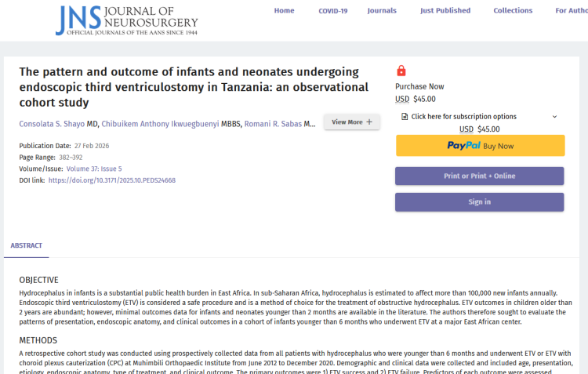The width and height of the screenshot is (588, 374).
Task: Open the Collections menu
Action: pos(513,10)
